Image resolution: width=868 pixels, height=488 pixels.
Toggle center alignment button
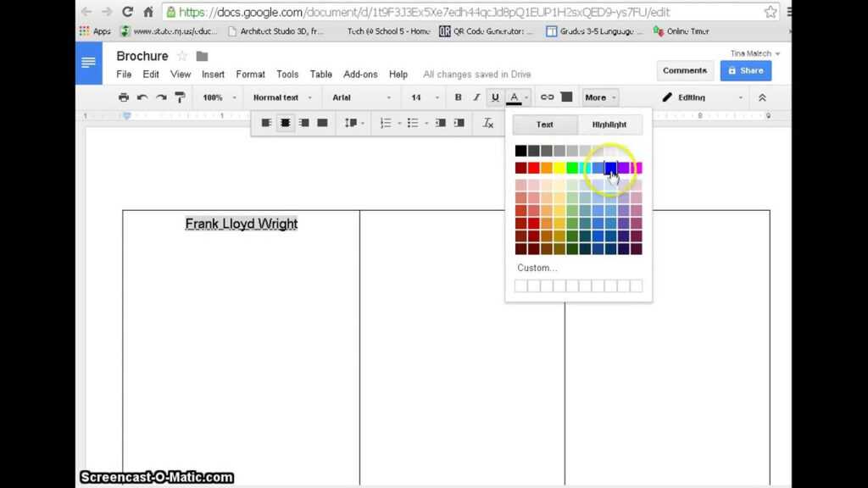pos(286,123)
